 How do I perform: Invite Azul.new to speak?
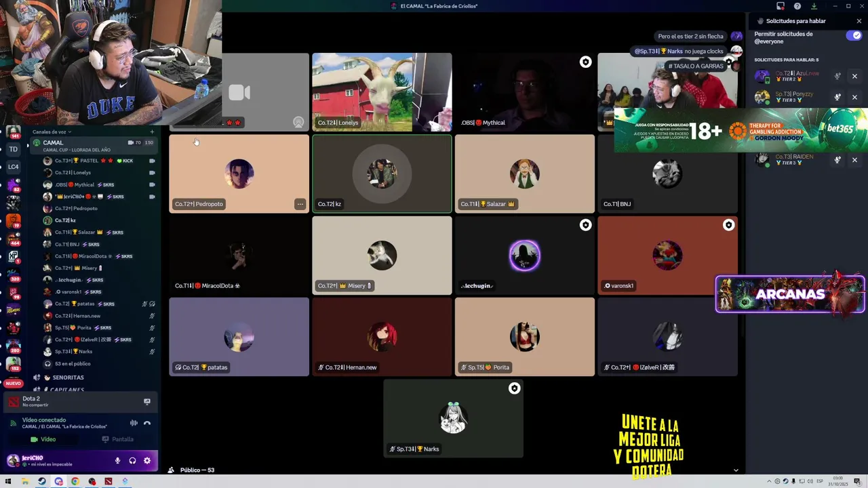coord(837,77)
